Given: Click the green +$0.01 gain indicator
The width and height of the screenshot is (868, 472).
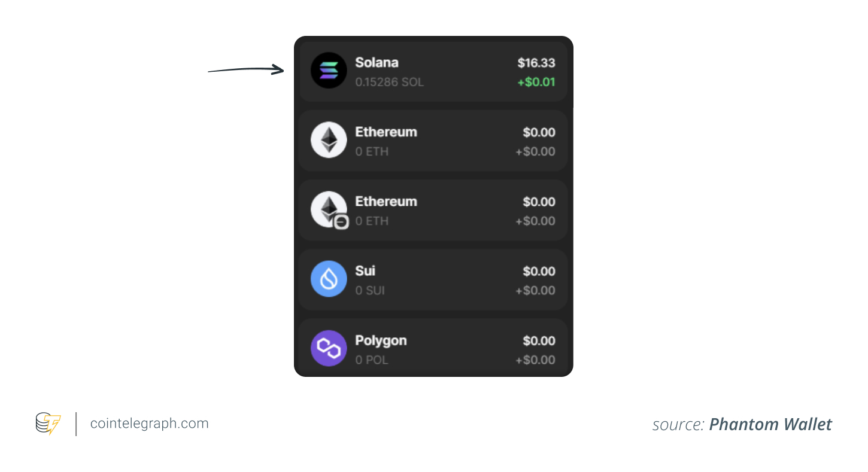Looking at the screenshot, I should 536,82.
